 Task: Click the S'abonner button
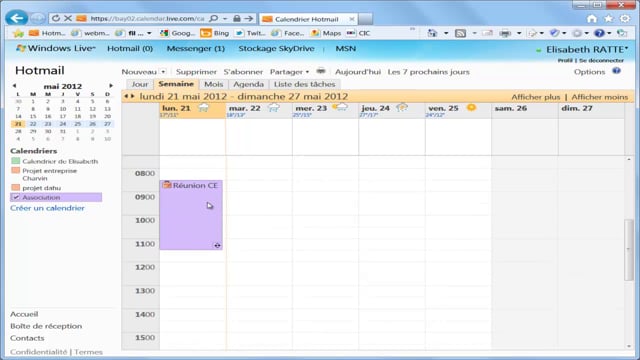point(243,72)
